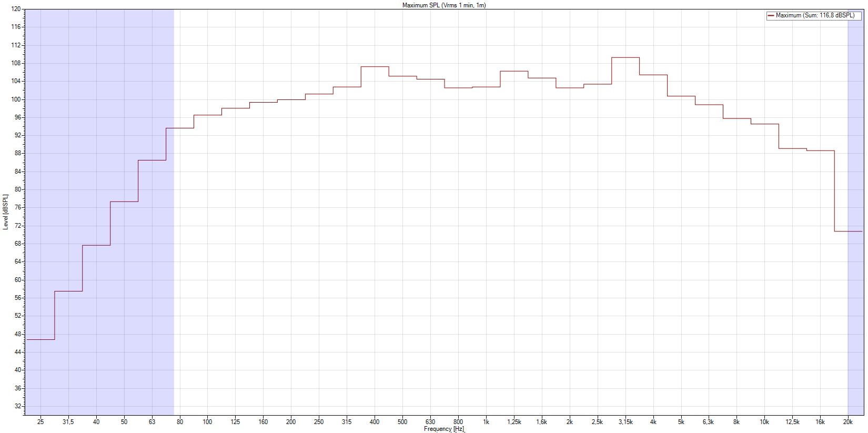This screenshot has height=433, width=868.
Task: Select the 1k frequency tick label
Action: point(486,422)
